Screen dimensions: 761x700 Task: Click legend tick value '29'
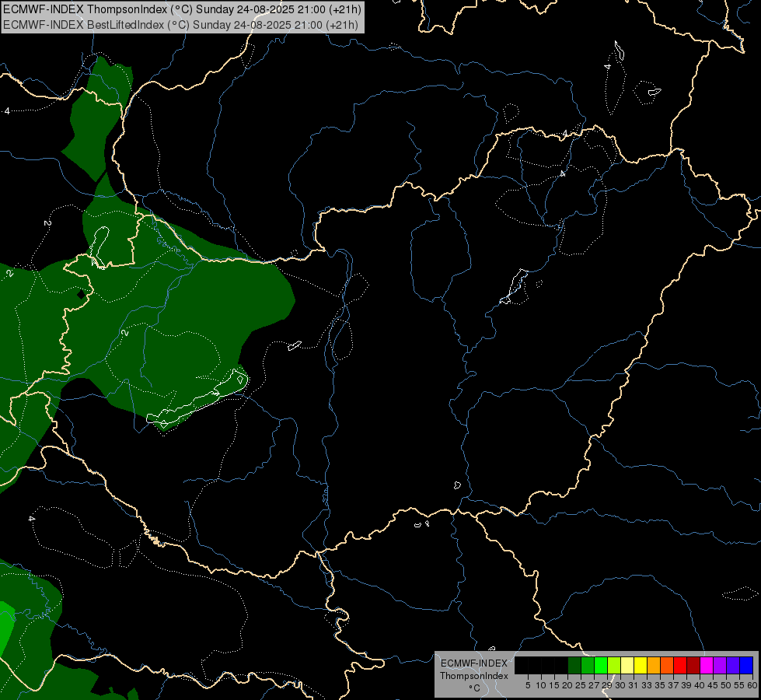click(607, 685)
